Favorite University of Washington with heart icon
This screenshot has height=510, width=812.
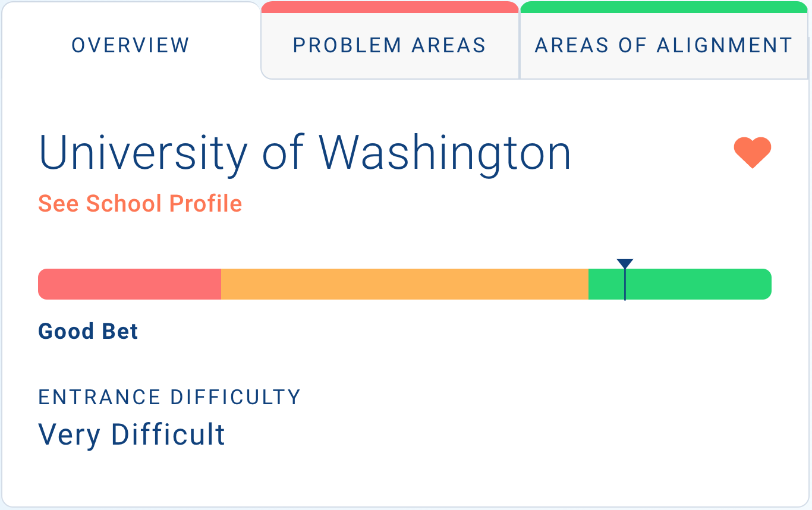753,153
